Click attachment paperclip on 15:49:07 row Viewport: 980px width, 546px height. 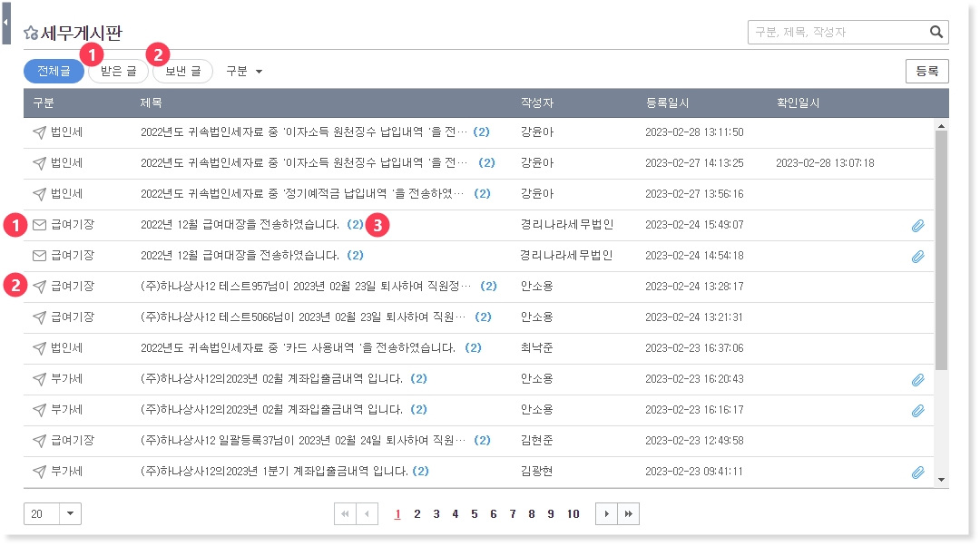coord(917,226)
